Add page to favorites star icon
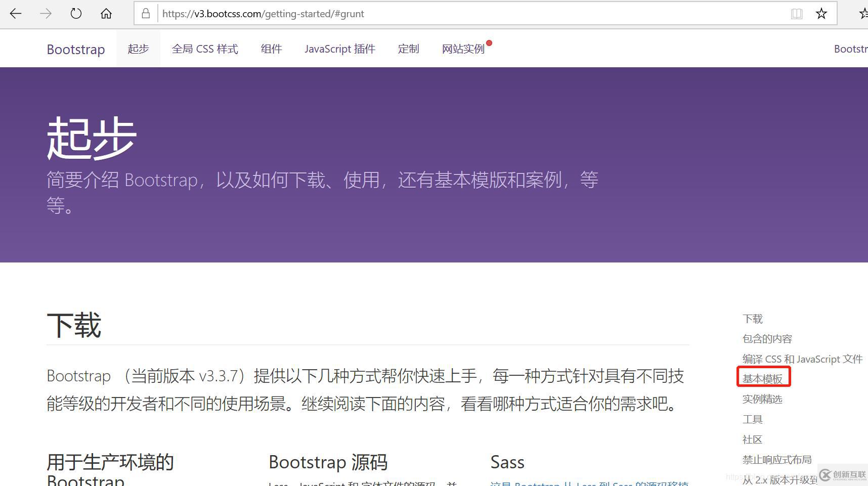This screenshot has height=486, width=868. coord(821,14)
